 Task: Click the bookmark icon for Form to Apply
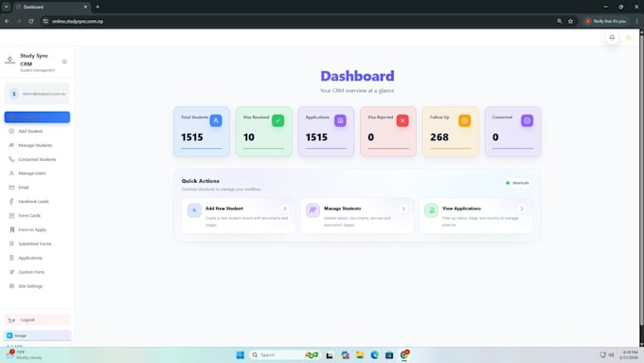pos(11,229)
